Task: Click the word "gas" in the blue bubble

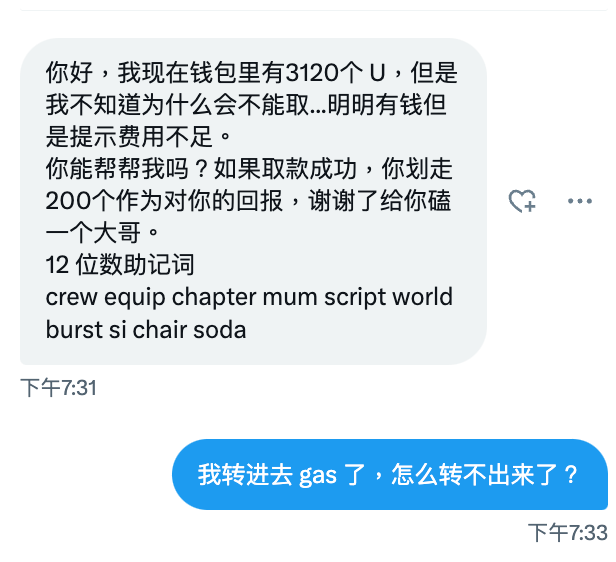Action: tap(317, 476)
